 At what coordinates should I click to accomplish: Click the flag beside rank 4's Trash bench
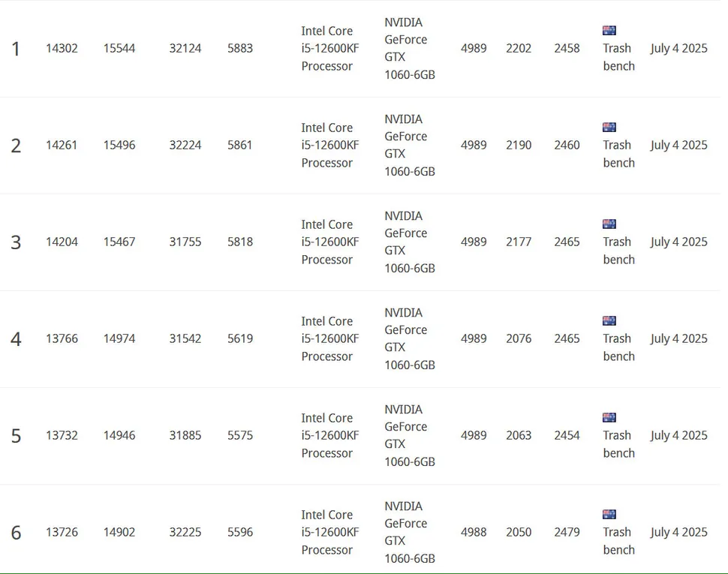coord(609,321)
